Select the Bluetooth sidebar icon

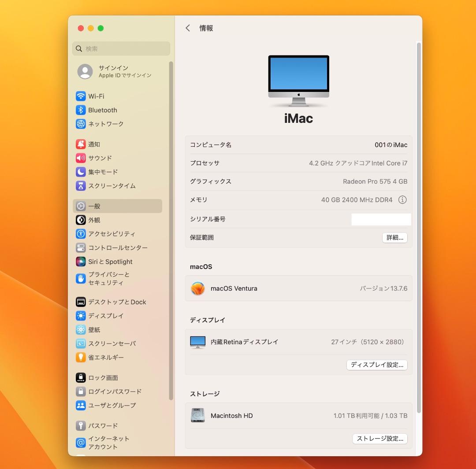81,110
